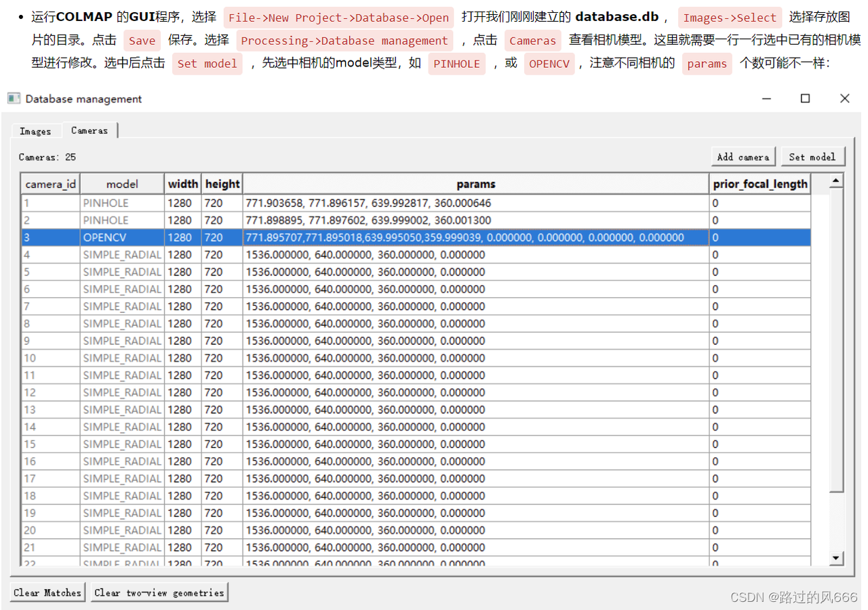
Task: Click the 'Save' inline code text
Action: [142, 41]
